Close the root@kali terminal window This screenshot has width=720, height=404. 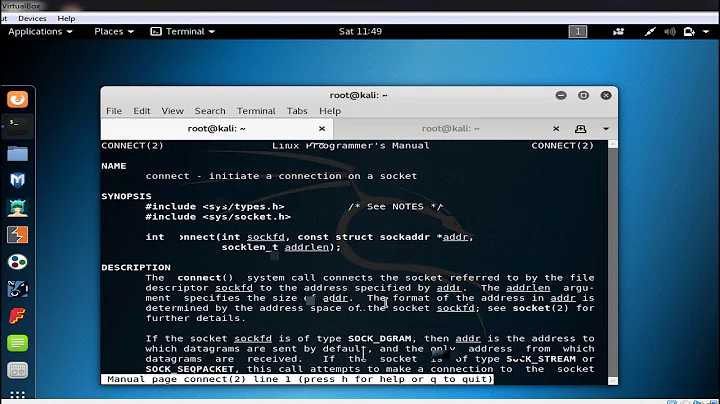point(606,95)
